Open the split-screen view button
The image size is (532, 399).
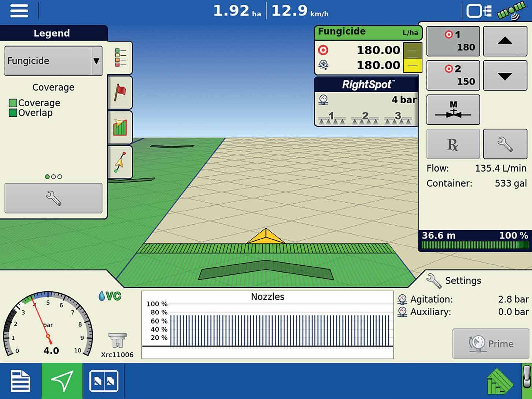(104, 381)
